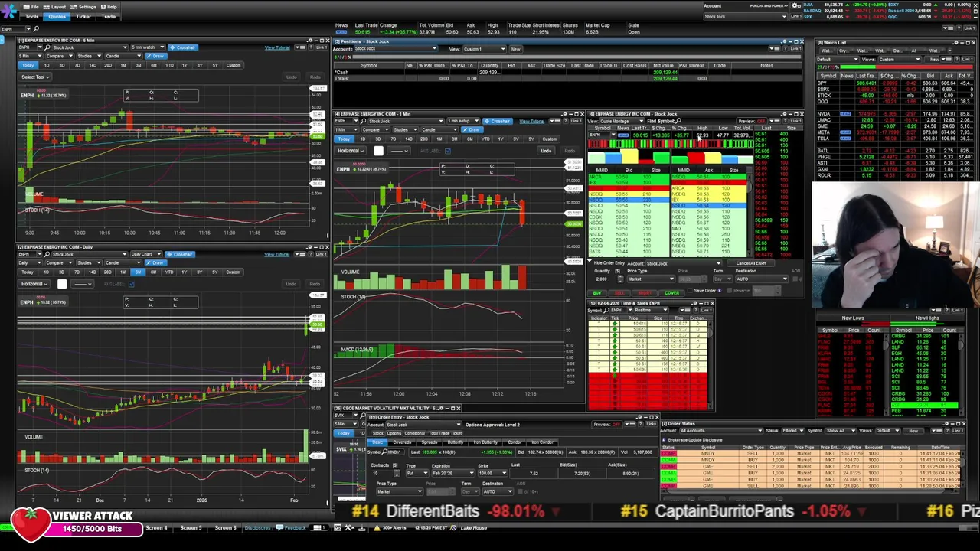Activate Draw in the 5 Min chart

click(x=157, y=56)
